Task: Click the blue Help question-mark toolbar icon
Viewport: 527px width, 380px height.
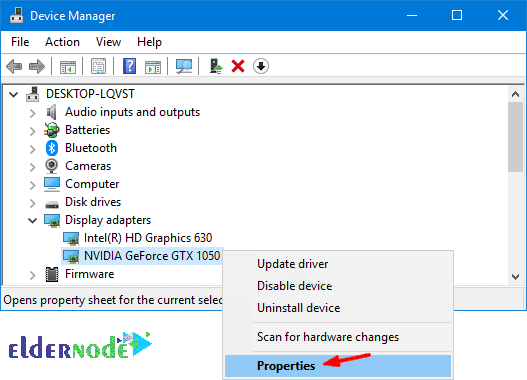Action: click(129, 66)
